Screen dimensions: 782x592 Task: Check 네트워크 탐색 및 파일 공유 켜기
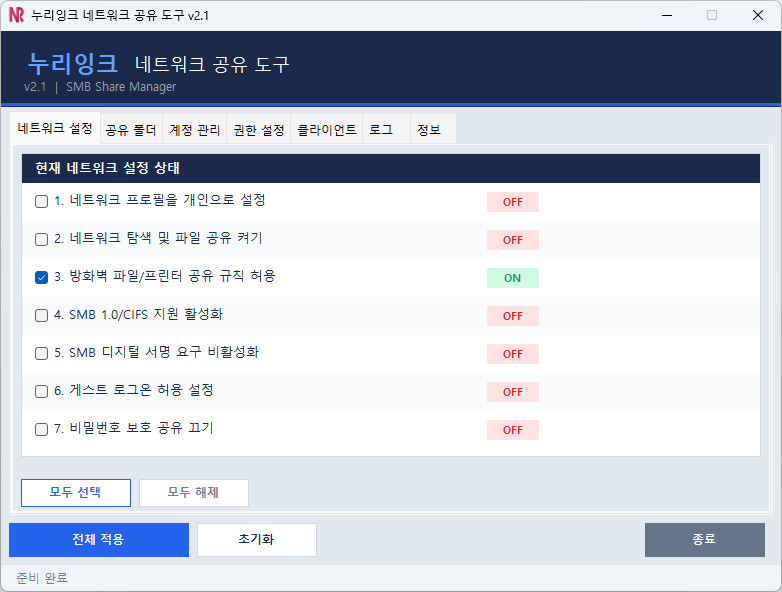click(x=42, y=239)
